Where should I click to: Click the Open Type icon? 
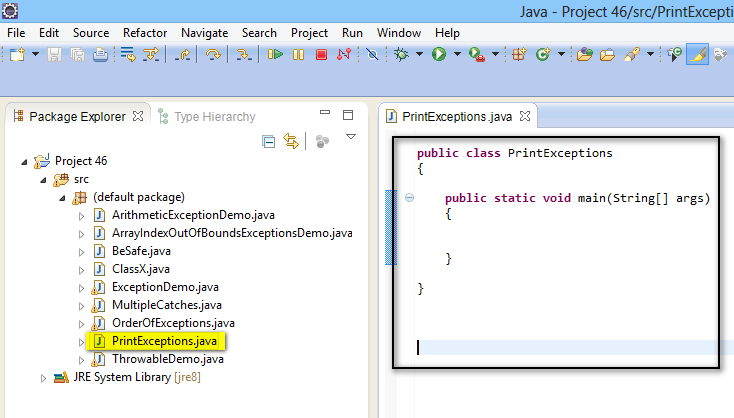coord(585,54)
